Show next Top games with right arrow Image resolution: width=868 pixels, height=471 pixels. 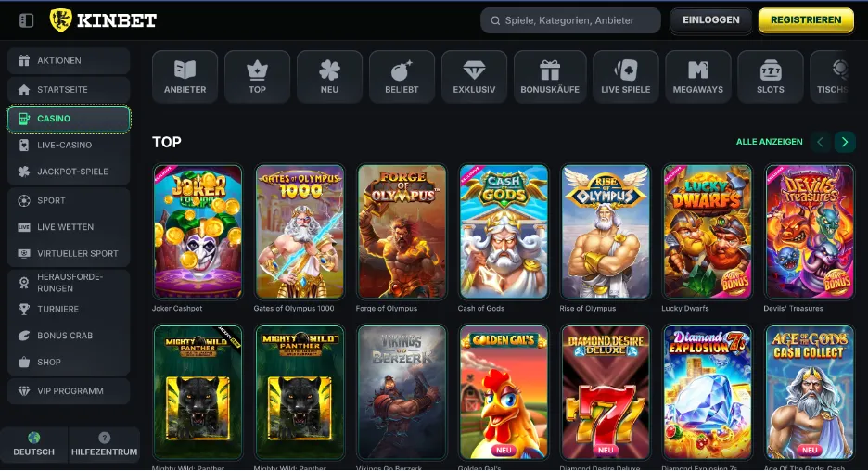point(845,142)
